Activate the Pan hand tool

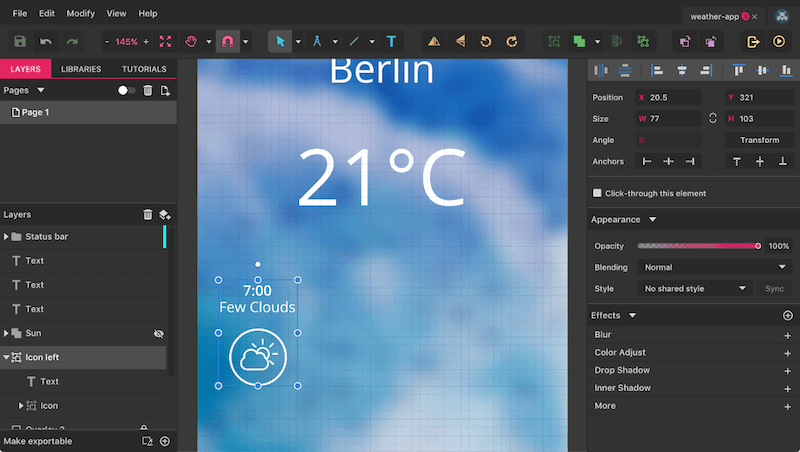(x=191, y=42)
